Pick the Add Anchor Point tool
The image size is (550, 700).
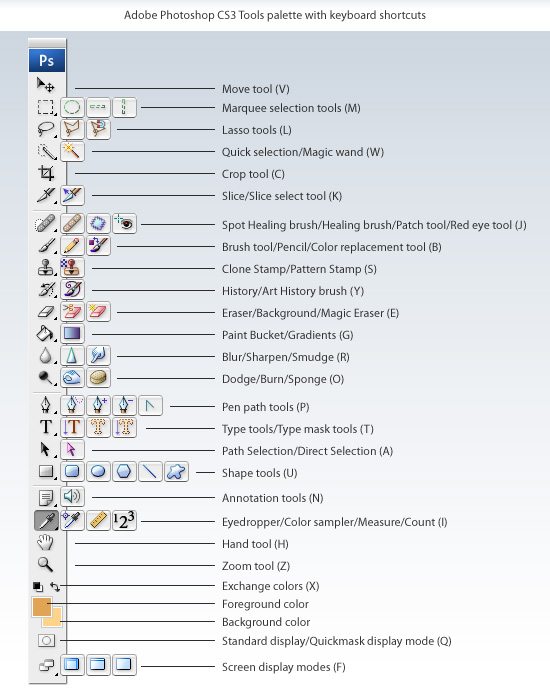point(98,405)
